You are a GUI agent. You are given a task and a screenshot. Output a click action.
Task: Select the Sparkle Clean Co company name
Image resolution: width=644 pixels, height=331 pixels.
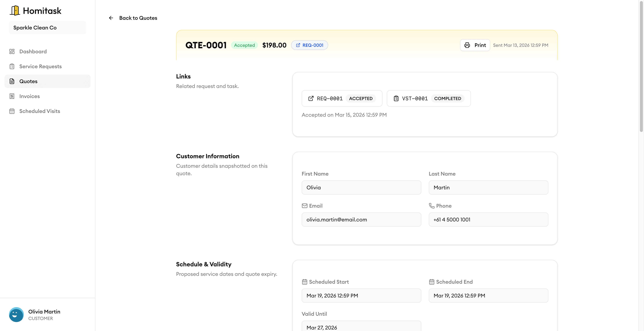[x=47, y=28]
